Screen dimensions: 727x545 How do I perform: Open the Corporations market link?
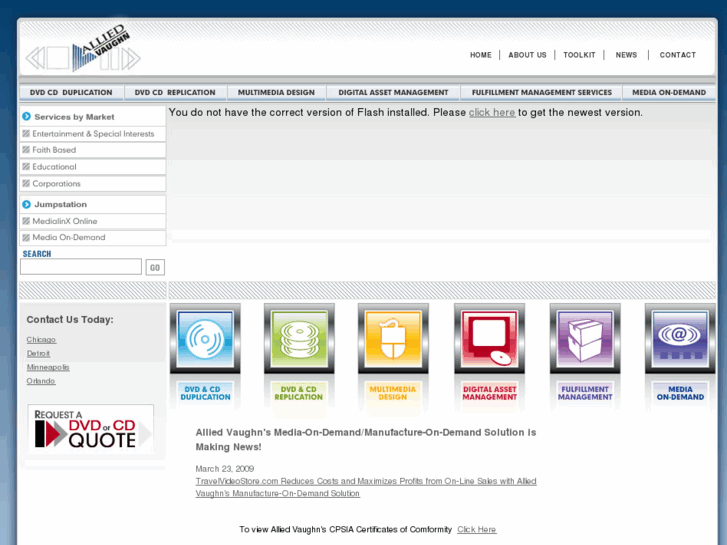click(57, 184)
